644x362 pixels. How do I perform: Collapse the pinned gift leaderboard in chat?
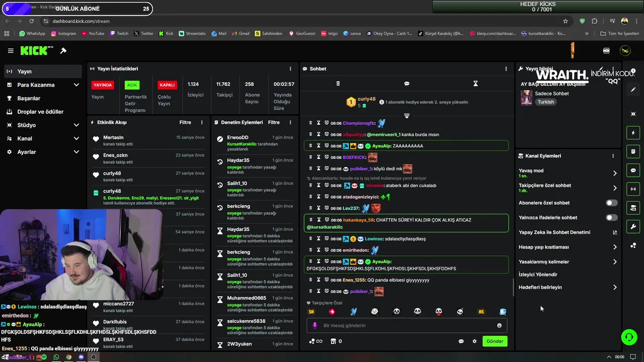[407, 116]
